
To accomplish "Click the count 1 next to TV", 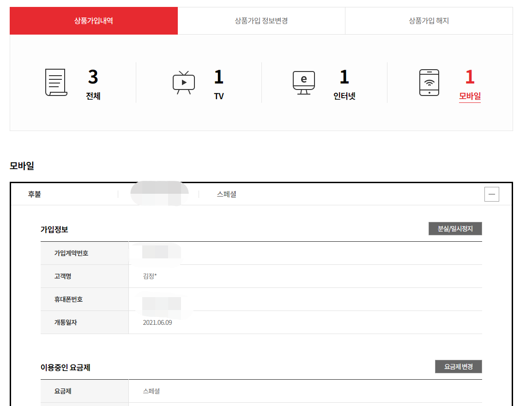I will click(219, 77).
